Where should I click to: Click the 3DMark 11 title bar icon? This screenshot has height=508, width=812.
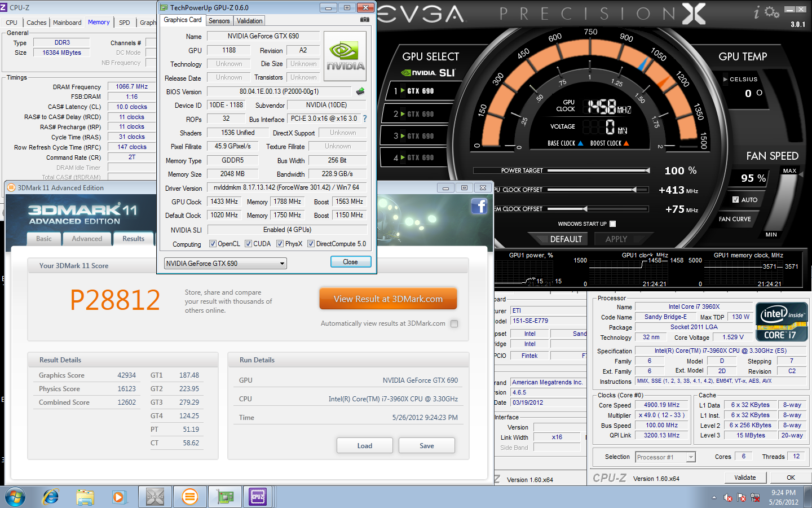tap(11, 187)
